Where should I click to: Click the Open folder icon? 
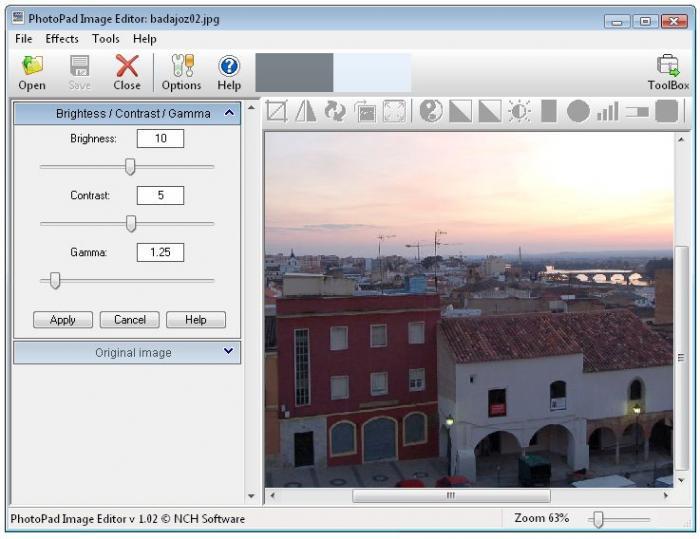[32, 66]
